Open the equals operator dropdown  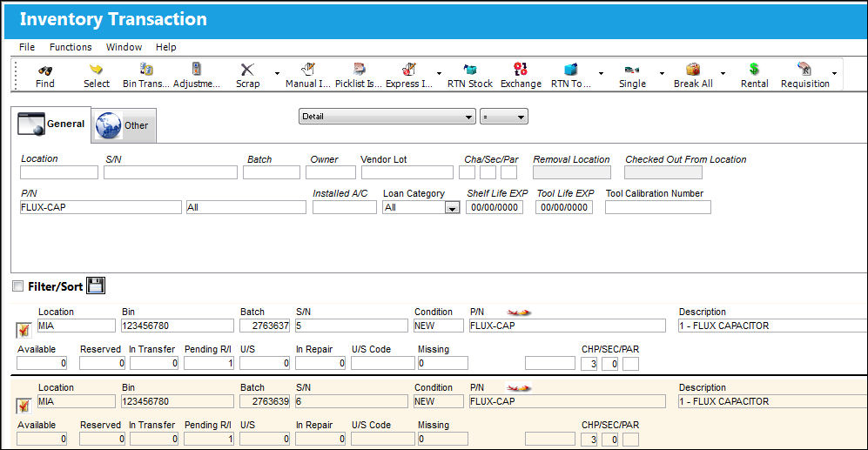504,117
